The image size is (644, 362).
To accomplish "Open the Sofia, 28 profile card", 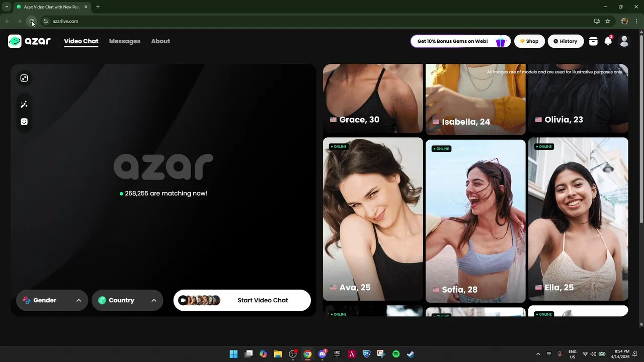I will tap(475, 221).
